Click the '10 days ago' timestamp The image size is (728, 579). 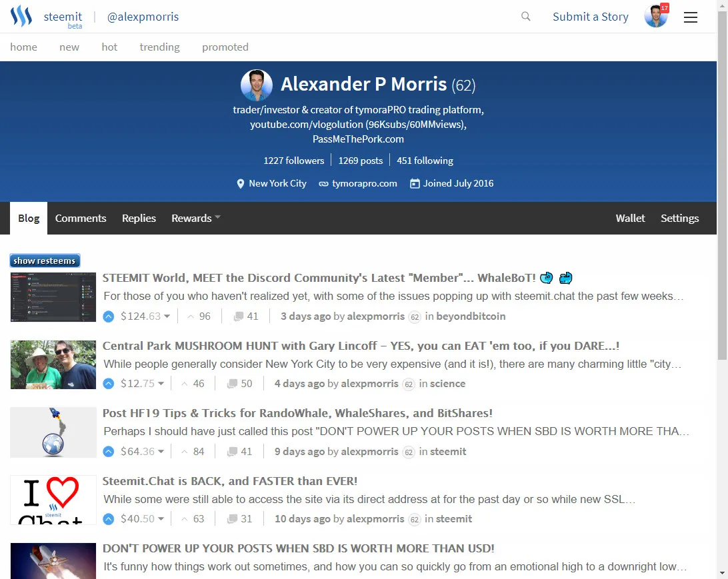pos(302,518)
